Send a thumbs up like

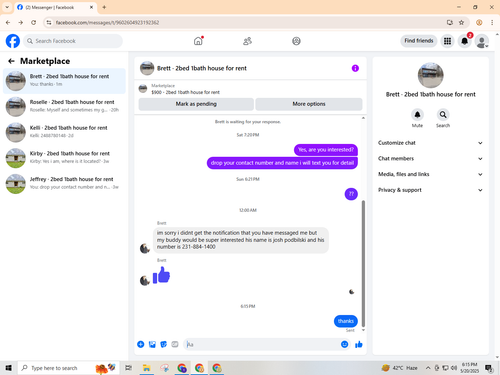point(359,344)
